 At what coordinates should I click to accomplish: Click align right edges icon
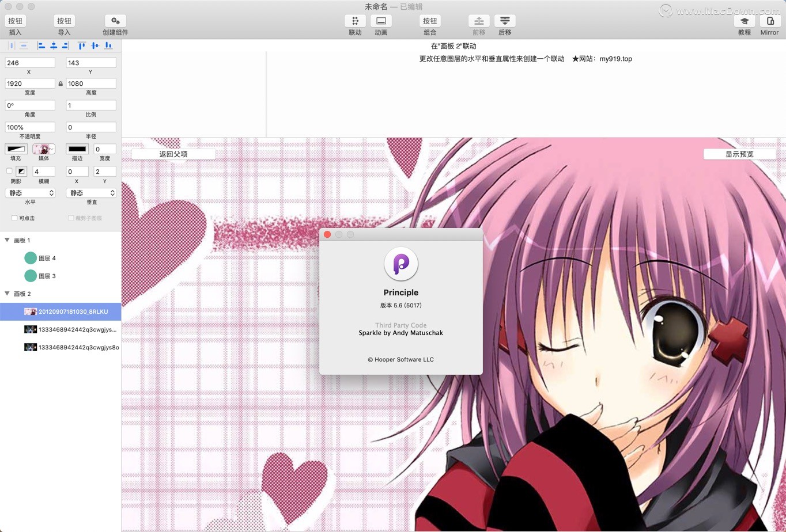tap(65, 45)
